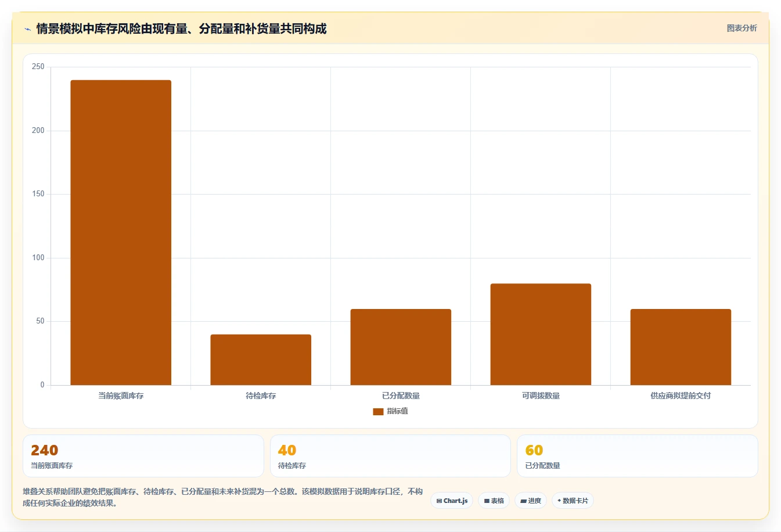Click the Chart.js tag chip
This screenshot has height=532, width=781.
[x=452, y=501]
